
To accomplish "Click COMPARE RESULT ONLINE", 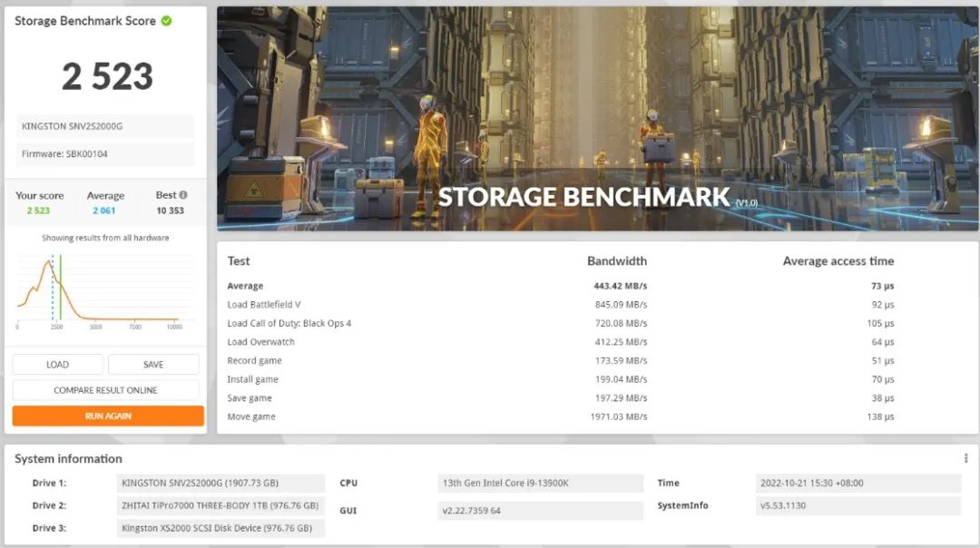I will pos(105,390).
